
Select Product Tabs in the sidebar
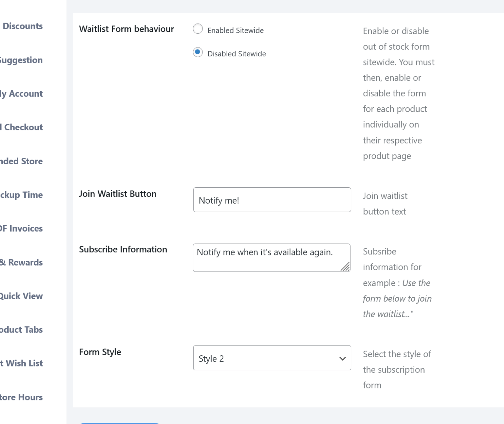point(21,330)
